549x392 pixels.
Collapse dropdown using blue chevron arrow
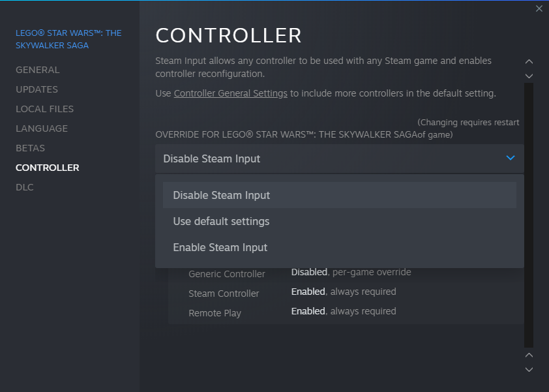[511, 158]
